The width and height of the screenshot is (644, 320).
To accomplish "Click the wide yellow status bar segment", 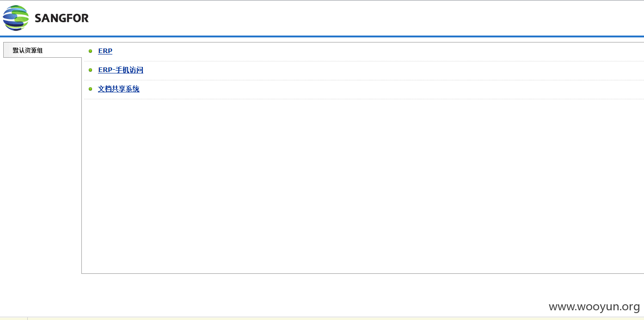I will pos(336,319).
